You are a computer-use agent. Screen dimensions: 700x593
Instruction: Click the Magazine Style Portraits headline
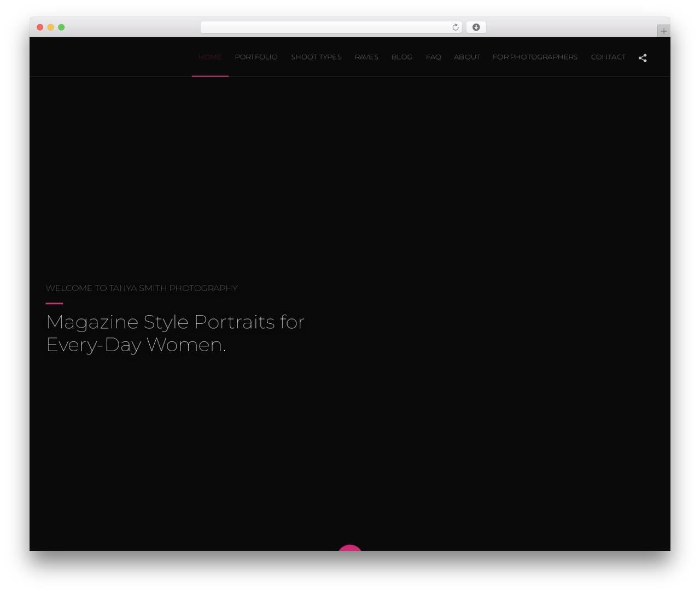click(x=175, y=333)
